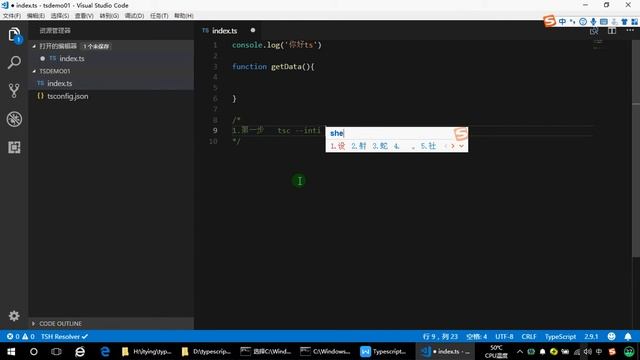The width and height of the screenshot is (640, 360).
Task: Open the Manage gear menu
Action: click(14, 316)
